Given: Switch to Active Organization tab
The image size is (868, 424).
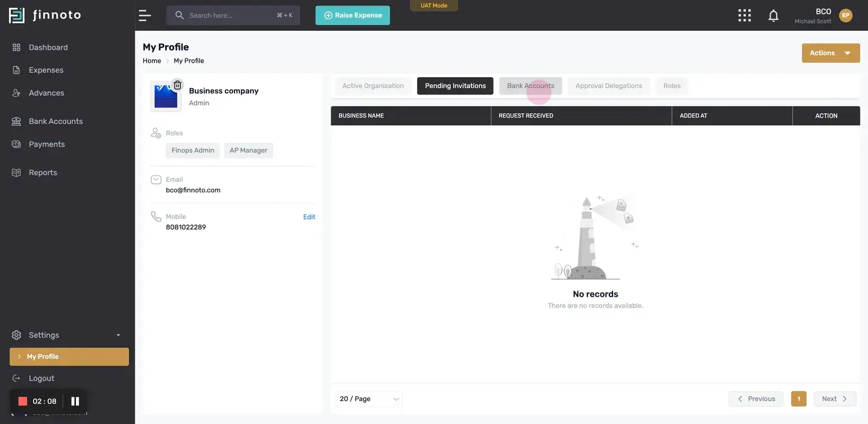Looking at the screenshot, I should coord(373,86).
